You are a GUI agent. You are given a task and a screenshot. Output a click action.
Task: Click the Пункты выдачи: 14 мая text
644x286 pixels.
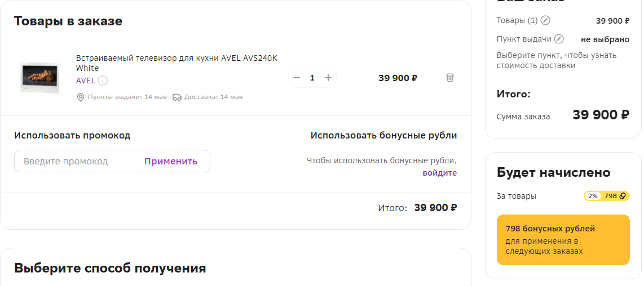127,97
